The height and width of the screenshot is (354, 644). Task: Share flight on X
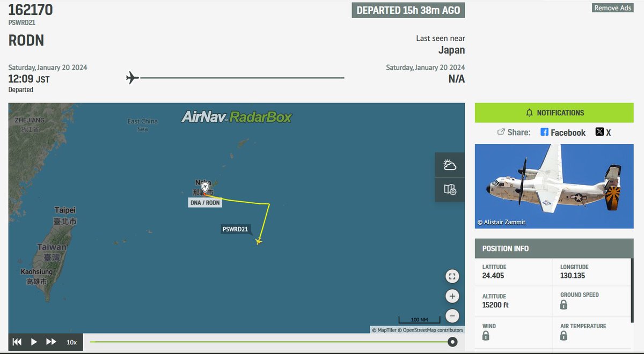[x=603, y=132]
